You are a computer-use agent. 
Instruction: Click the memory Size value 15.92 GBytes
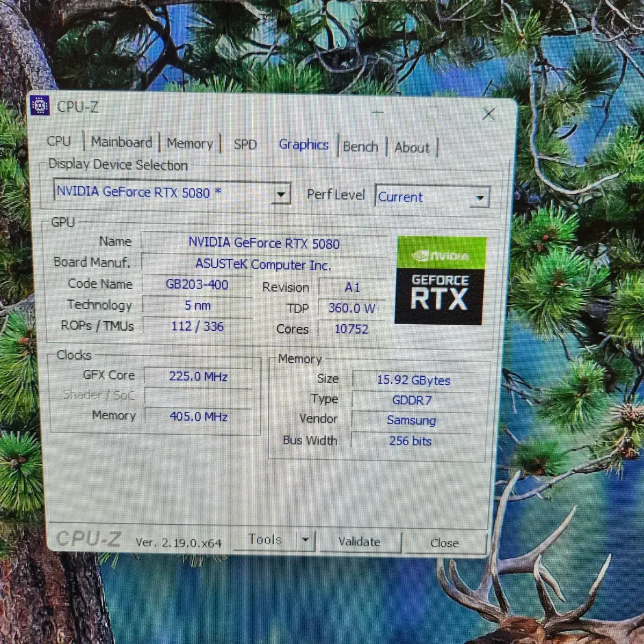tap(413, 380)
